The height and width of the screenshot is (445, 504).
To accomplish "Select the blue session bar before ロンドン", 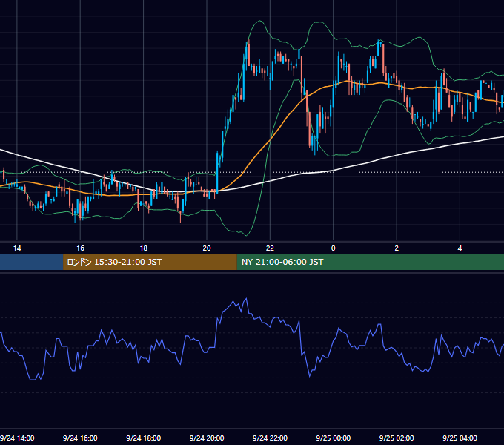I will 31,262.
